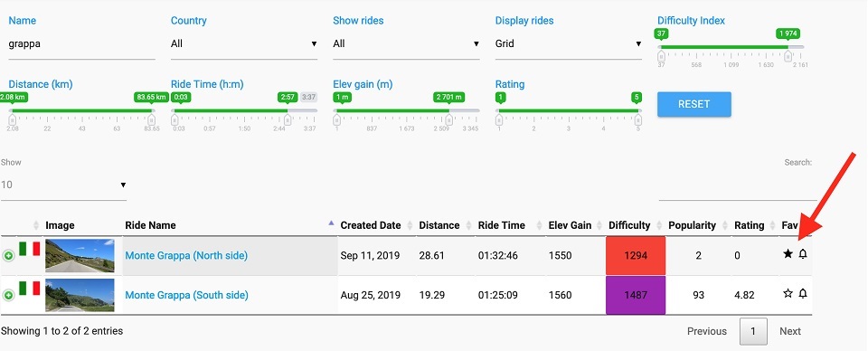The image size is (868, 351).
Task: Click the bell icon for Monte Grappa South side
Action: point(803,293)
